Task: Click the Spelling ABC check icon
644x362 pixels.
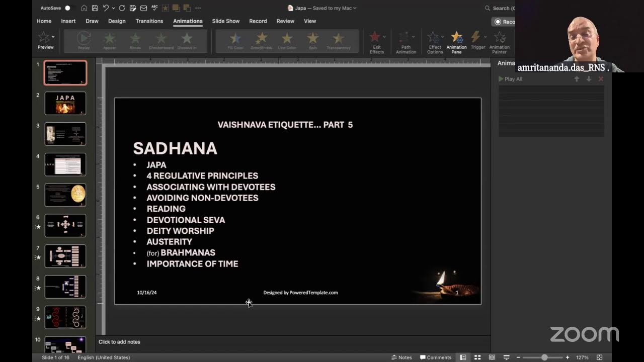Action: [154, 8]
